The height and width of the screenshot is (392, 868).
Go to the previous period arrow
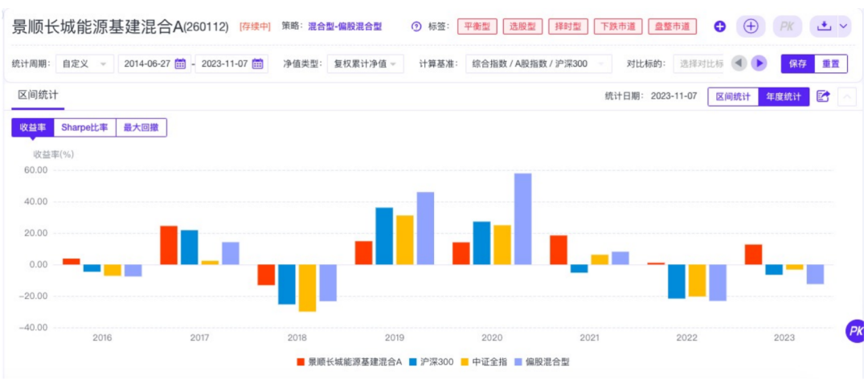pos(739,63)
